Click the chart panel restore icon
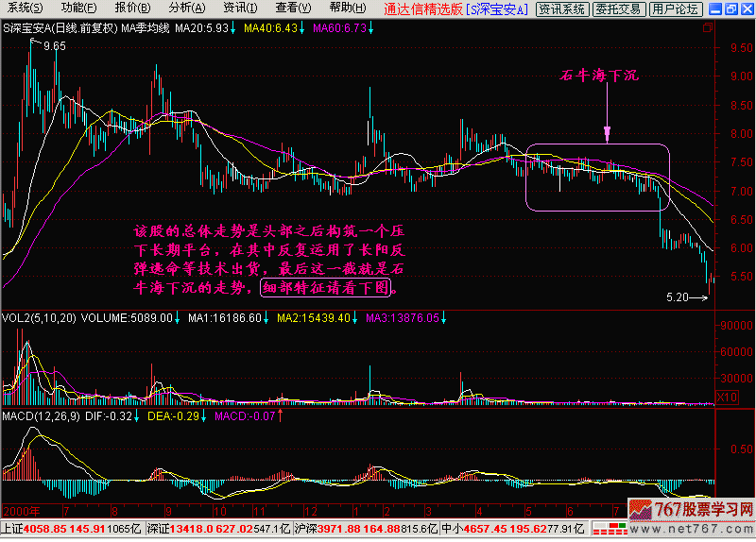Image resolution: width=756 pixels, height=542 pixels. (708, 28)
